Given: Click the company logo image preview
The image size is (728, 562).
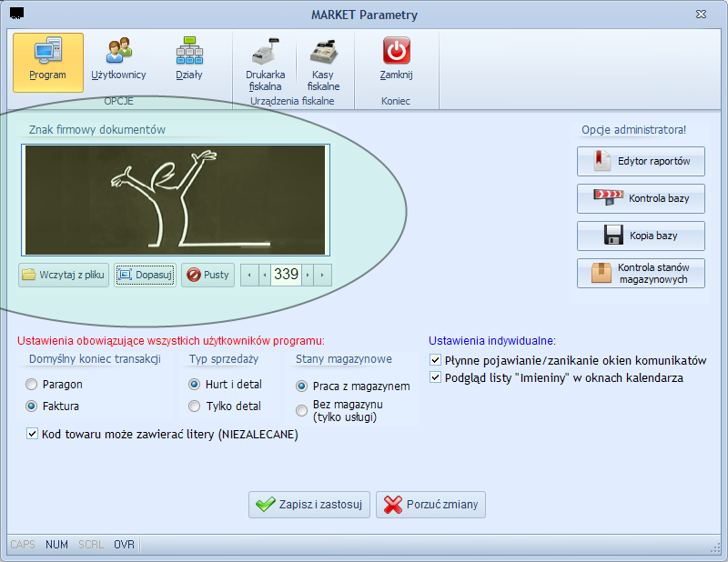Looking at the screenshot, I should [x=176, y=200].
